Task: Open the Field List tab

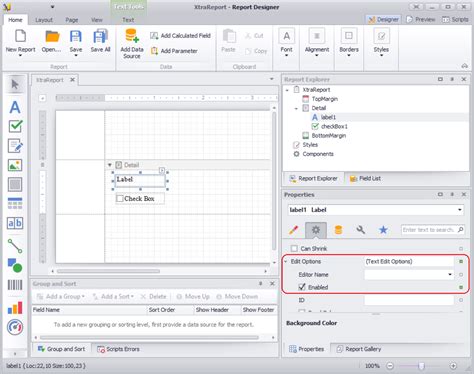Action: pyautogui.click(x=365, y=179)
